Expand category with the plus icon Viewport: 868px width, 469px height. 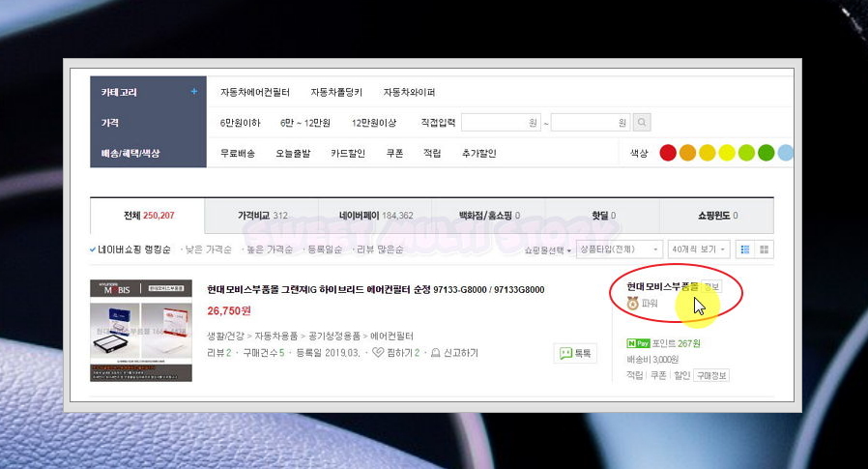(x=193, y=91)
